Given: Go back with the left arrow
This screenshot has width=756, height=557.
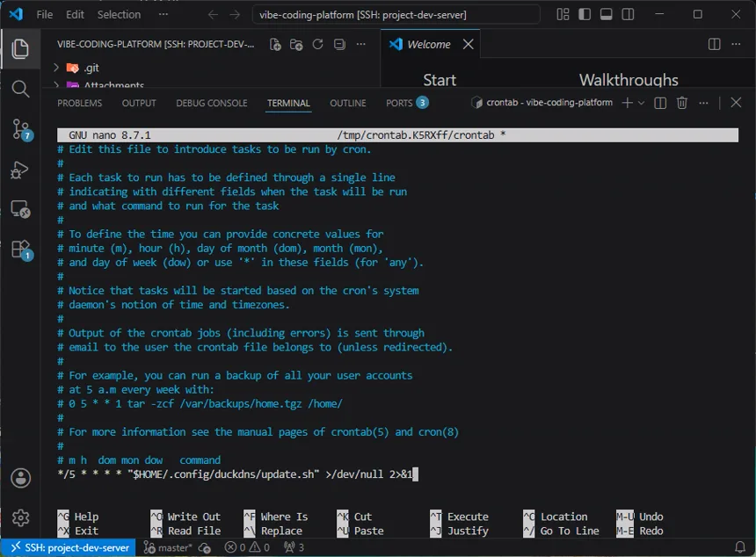Looking at the screenshot, I should tap(213, 15).
